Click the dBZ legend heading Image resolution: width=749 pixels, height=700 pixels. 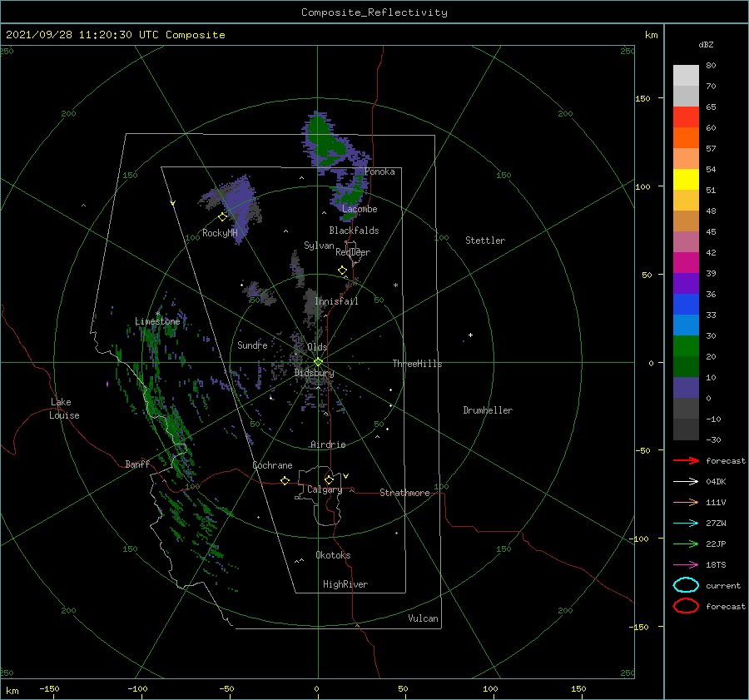point(706,45)
